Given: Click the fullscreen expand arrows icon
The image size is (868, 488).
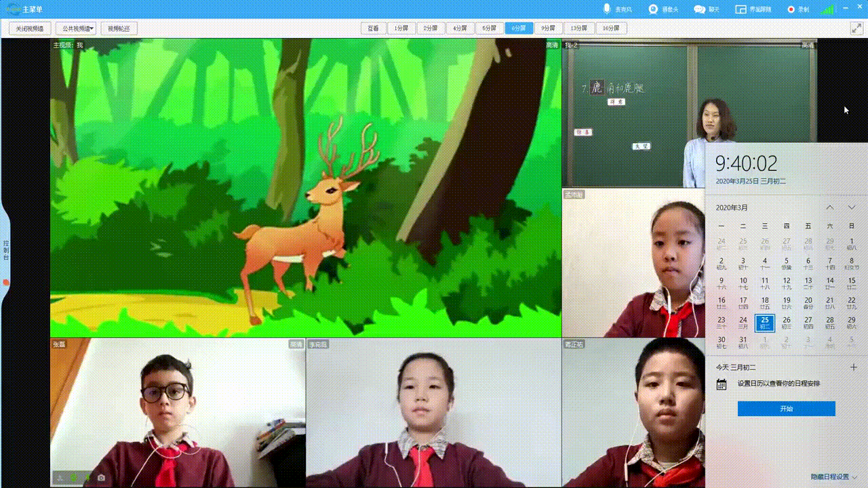Looking at the screenshot, I should pyautogui.click(x=856, y=28).
